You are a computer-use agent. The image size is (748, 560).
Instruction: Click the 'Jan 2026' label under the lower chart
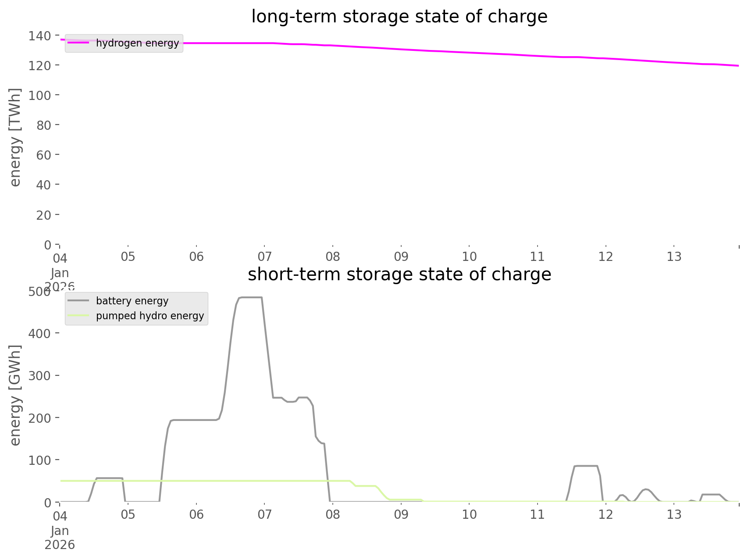pos(60,538)
